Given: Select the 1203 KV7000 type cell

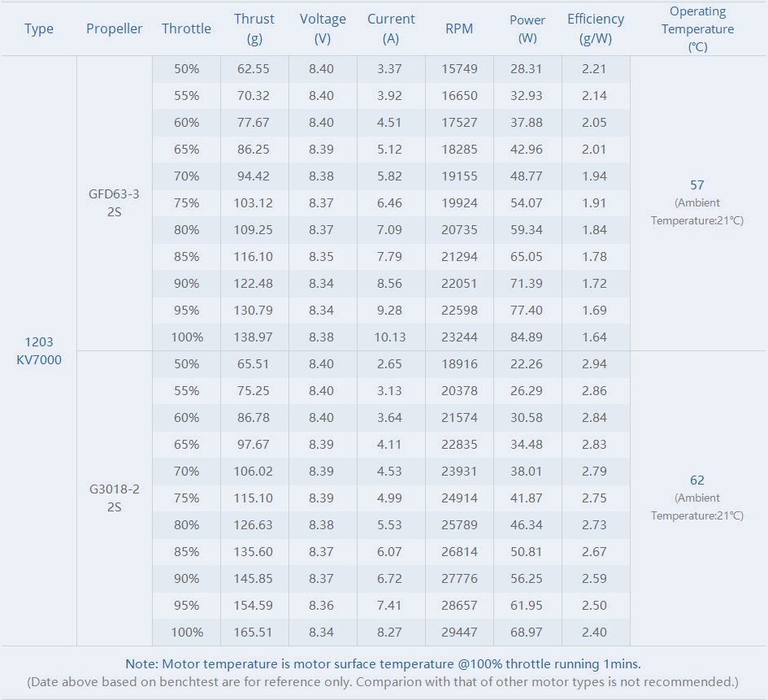Looking at the screenshot, I should click(39, 350).
